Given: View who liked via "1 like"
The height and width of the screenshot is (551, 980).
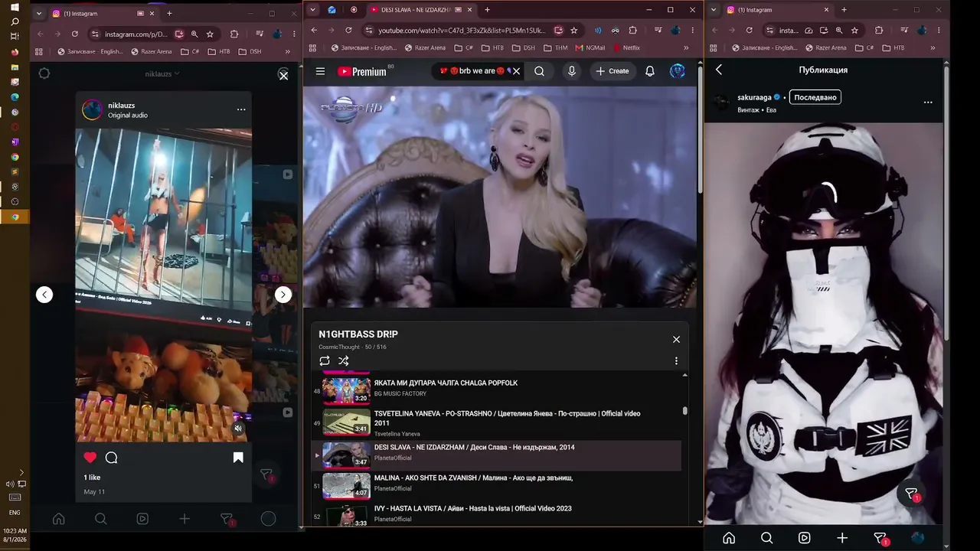Looking at the screenshot, I should pyautogui.click(x=92, y=478).
